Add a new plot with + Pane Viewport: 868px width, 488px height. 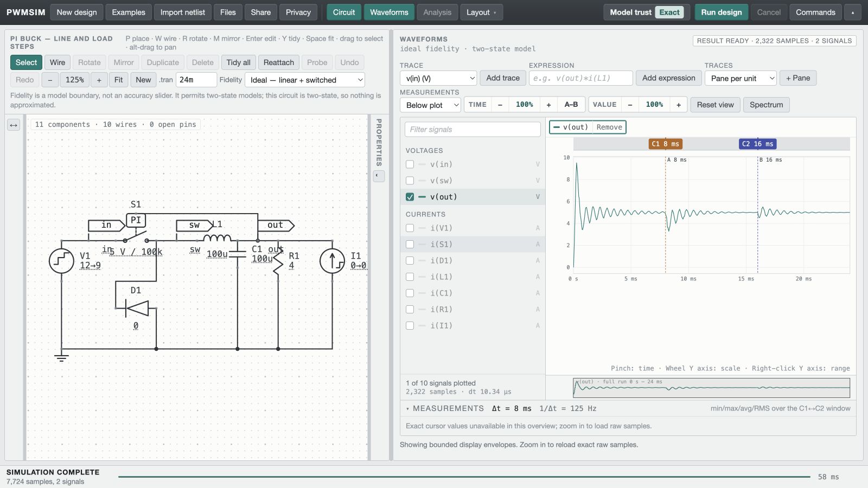[x=798, y=78]
